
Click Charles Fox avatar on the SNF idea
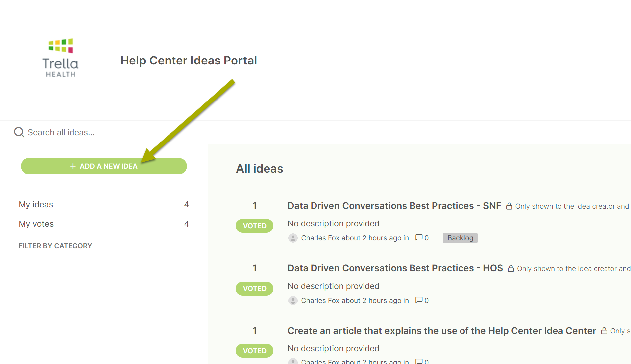click(x=293, y=238)
